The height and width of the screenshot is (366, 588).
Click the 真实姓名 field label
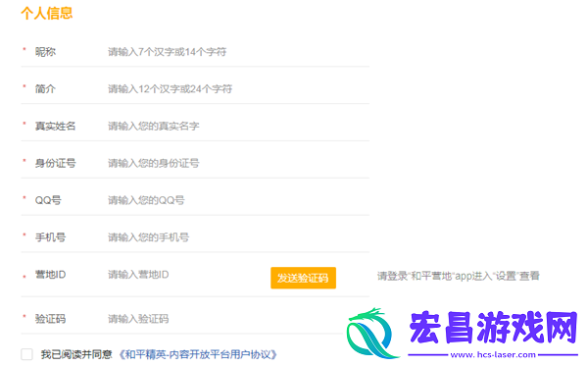tap(56, 127)
